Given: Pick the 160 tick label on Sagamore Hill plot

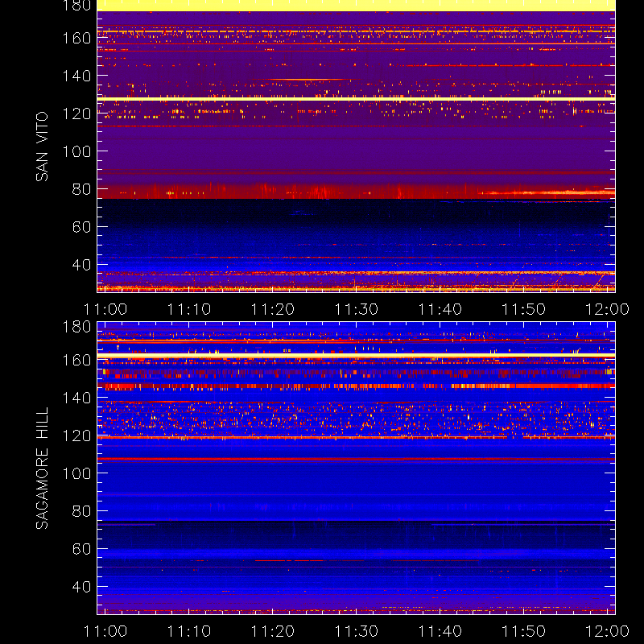Looking at the screenshot, I should click(76, 360).
